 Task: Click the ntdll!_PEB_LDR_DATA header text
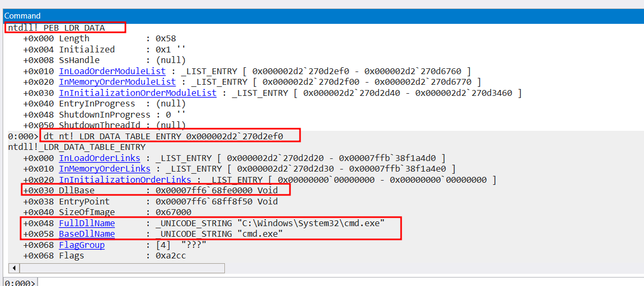tap(56, 28)
